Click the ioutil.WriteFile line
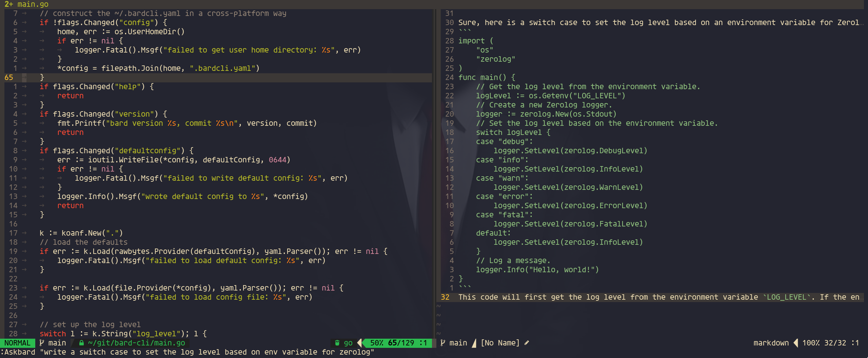The width and height of the screenshot is (868, 358). click(x=174, y=160)
